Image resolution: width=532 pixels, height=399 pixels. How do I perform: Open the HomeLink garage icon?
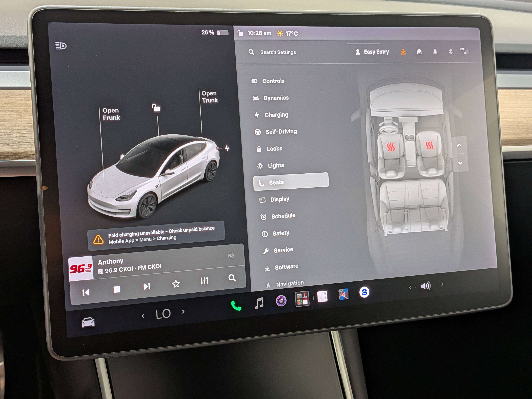(419, 52)
